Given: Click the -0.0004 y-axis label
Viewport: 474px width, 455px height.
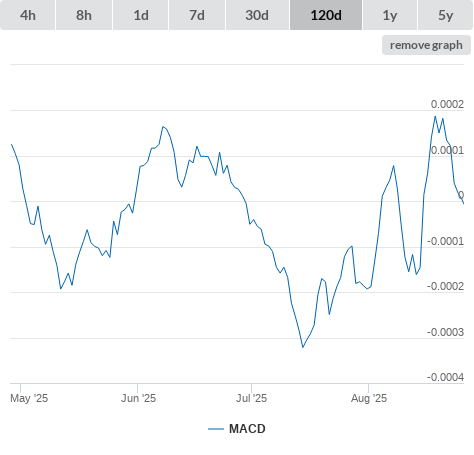Looking at the screenshot, I should (445, 377).
